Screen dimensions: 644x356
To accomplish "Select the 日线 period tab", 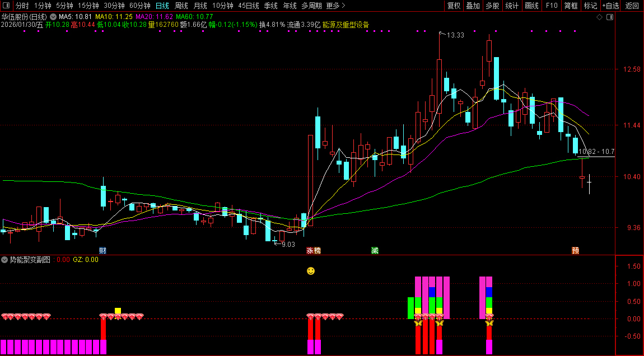I will 162,6.
